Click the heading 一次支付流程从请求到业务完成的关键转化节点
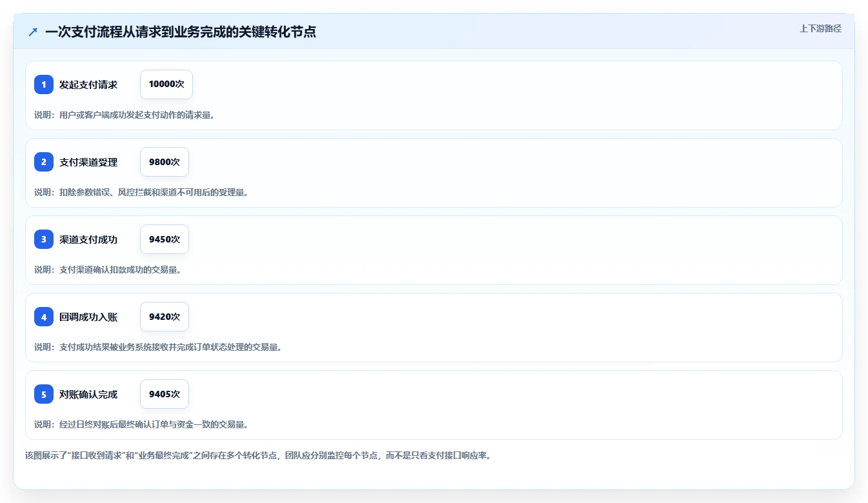The image size is (868, 503). pyautogui.click(x=181, y=32)
